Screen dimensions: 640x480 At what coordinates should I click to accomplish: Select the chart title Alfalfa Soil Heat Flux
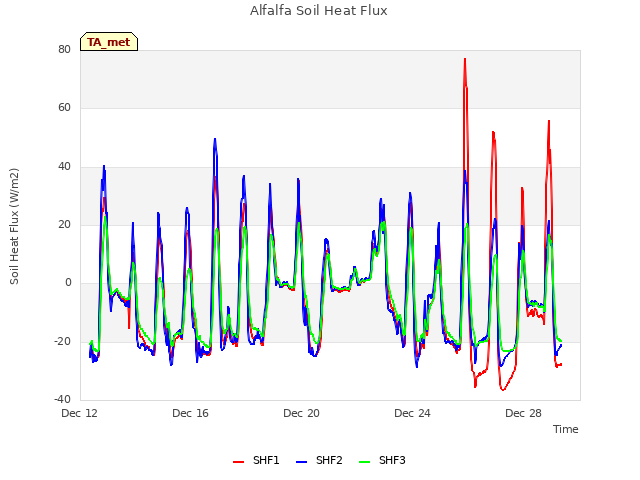click(319, 10)
